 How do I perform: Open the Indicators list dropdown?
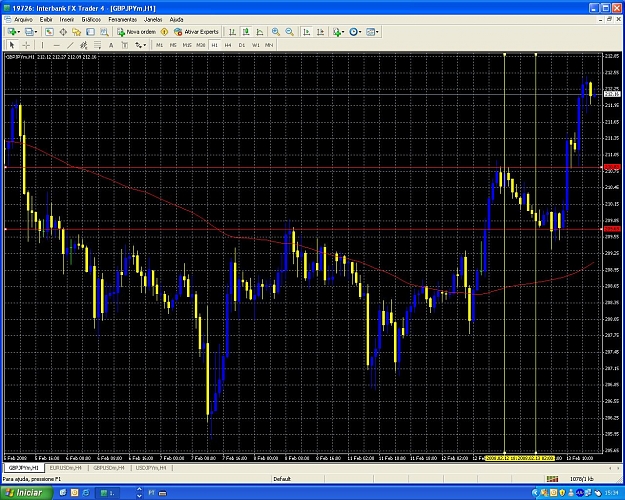[x=338, y=32]
